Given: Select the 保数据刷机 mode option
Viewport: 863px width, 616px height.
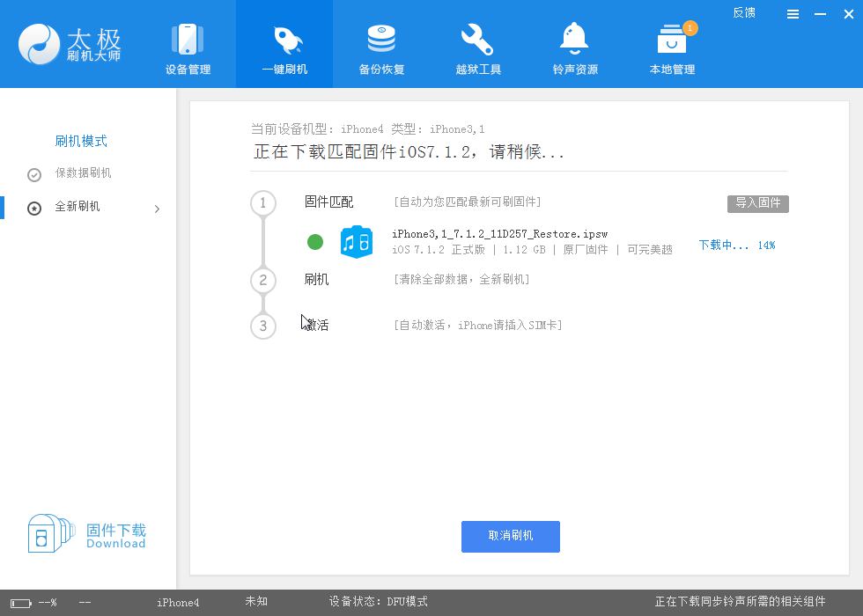Looking at the screenshot, I should tap(83, 173).
